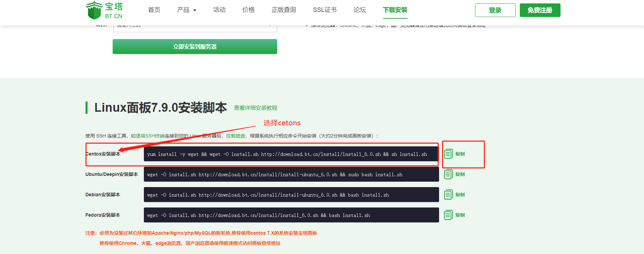This screenshot has height=254, width=644.
Task: Open the 首页 nav item
Action: click(x=154, y=10)
